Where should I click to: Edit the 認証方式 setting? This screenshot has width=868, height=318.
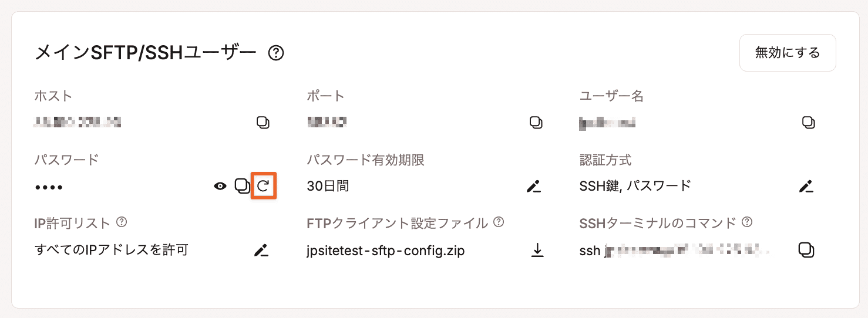click(x=806, y=187)
